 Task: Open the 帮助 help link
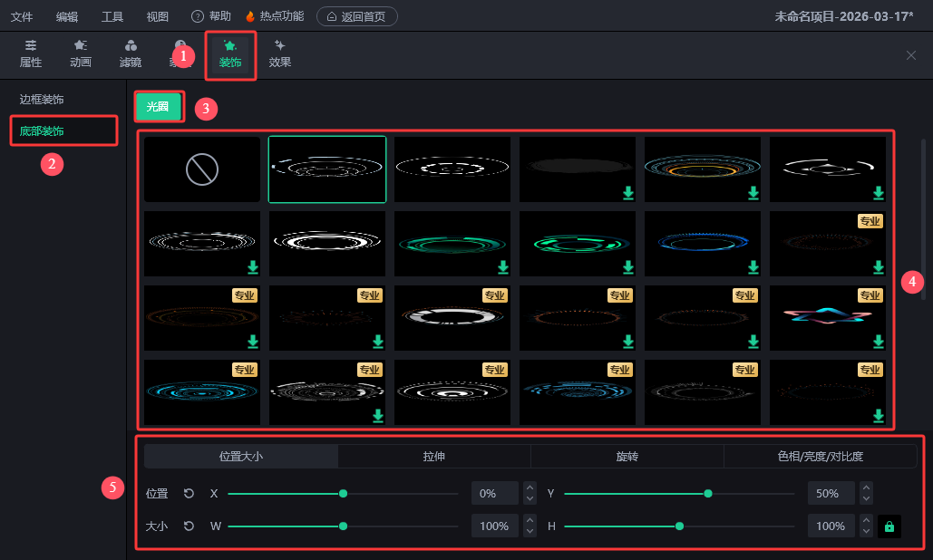(x=211, y=16)
